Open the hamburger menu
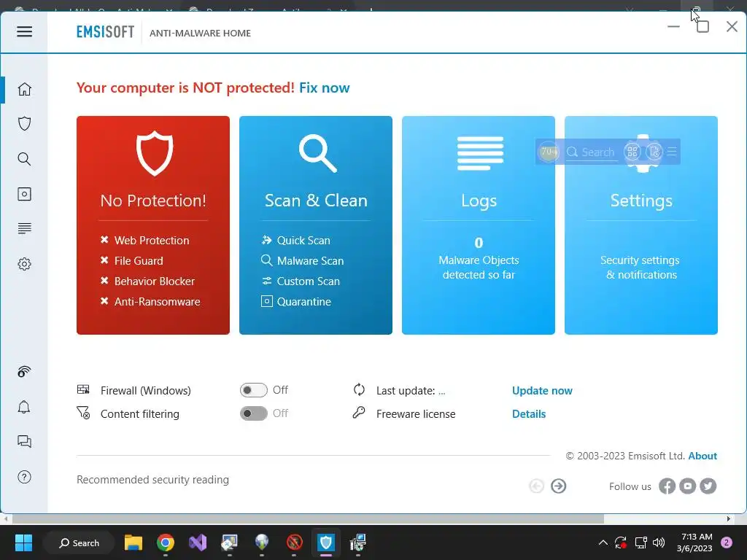Screen dimensions: 747x560 24,32
